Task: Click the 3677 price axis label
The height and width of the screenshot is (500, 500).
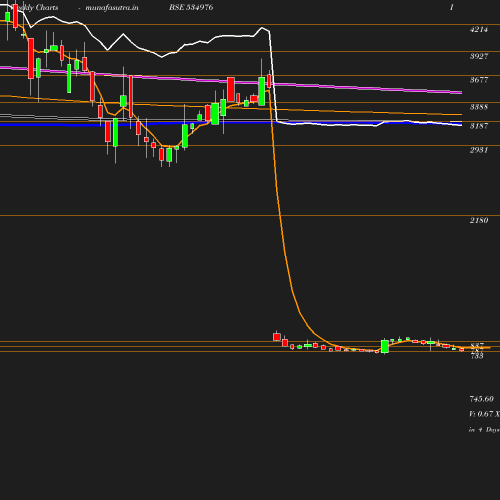Action: [479, 80]
